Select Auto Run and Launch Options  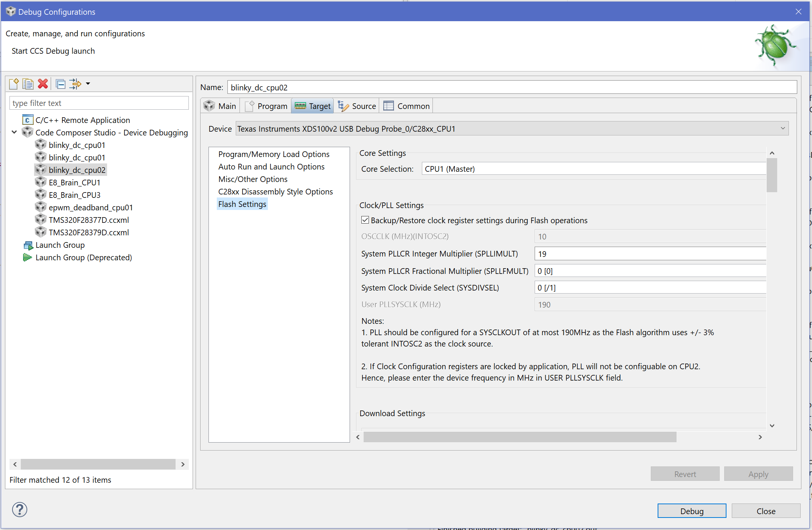coord(271,166)
